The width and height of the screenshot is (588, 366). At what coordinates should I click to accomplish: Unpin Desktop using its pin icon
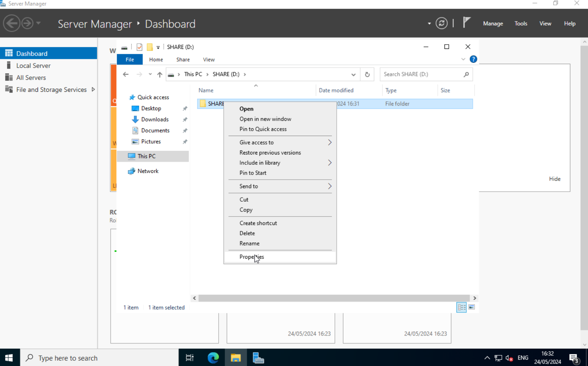(185, 108)
